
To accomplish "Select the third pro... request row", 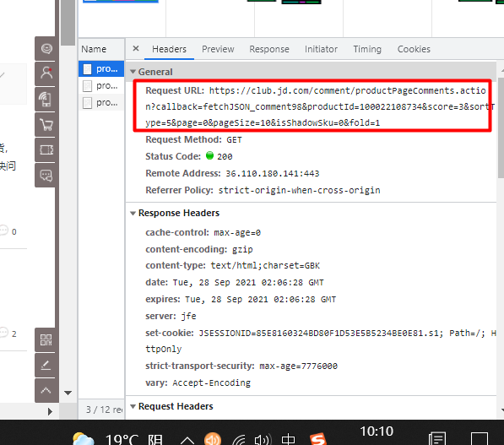I will point(101,102).
